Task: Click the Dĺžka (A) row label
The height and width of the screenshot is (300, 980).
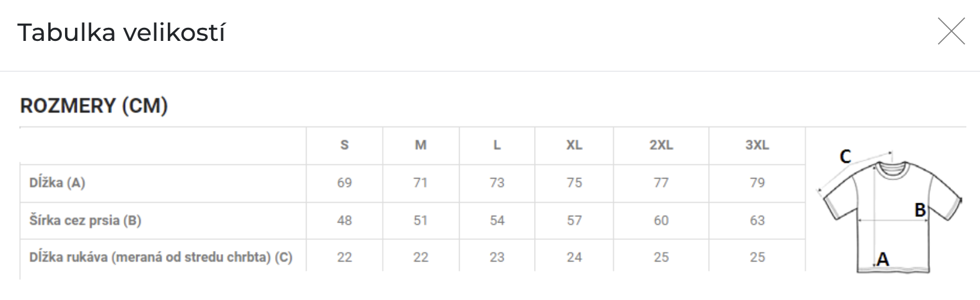Action: point(57,183)
